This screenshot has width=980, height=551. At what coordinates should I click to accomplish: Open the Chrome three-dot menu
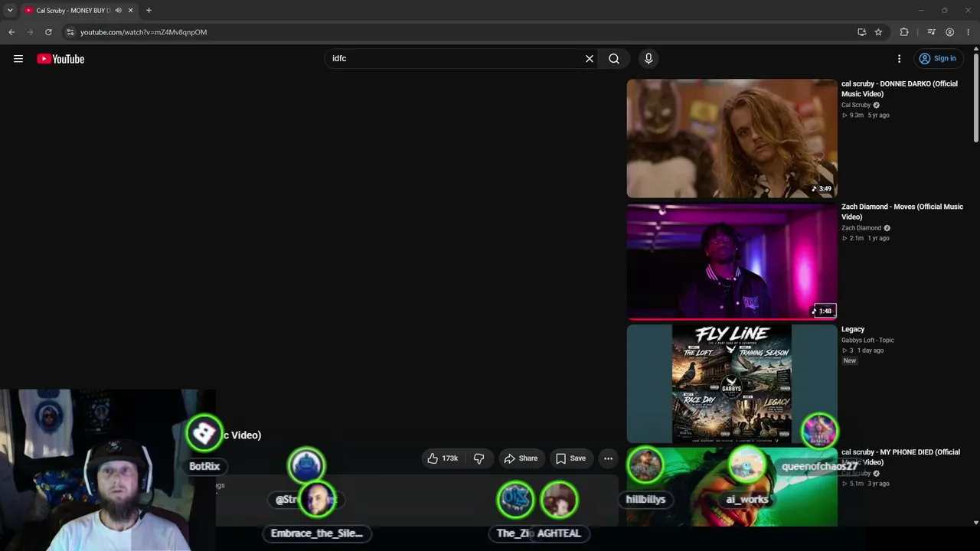click(x=968, y=32)
